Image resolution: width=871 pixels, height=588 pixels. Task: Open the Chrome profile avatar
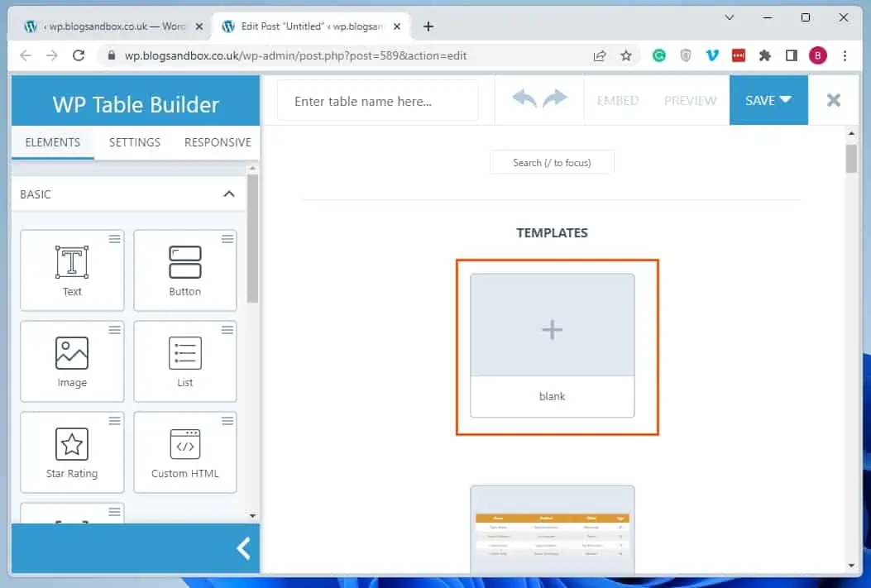818,55
